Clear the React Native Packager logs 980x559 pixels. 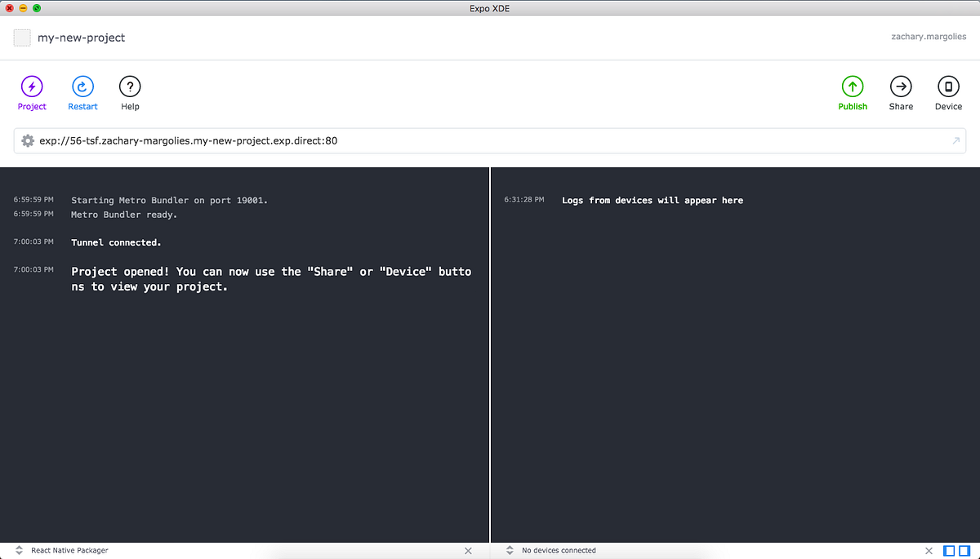[x=468, y=551]
